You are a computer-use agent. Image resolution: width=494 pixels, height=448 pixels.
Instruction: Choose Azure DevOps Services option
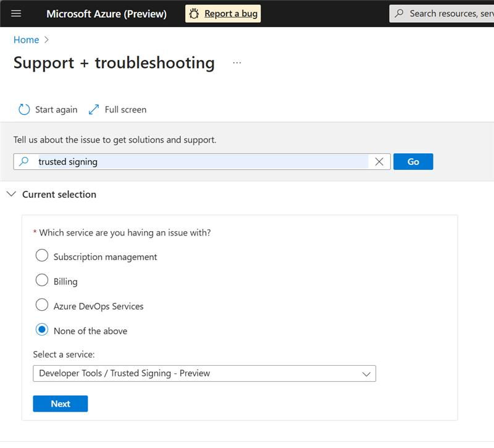(x=41, y=305)
